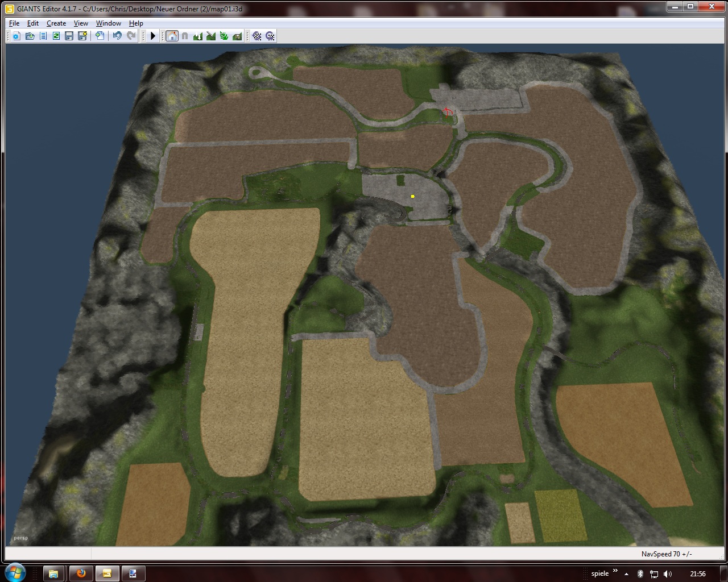Click the Reload refresh icon
The image size is (728, 582).
click(56, 36)
